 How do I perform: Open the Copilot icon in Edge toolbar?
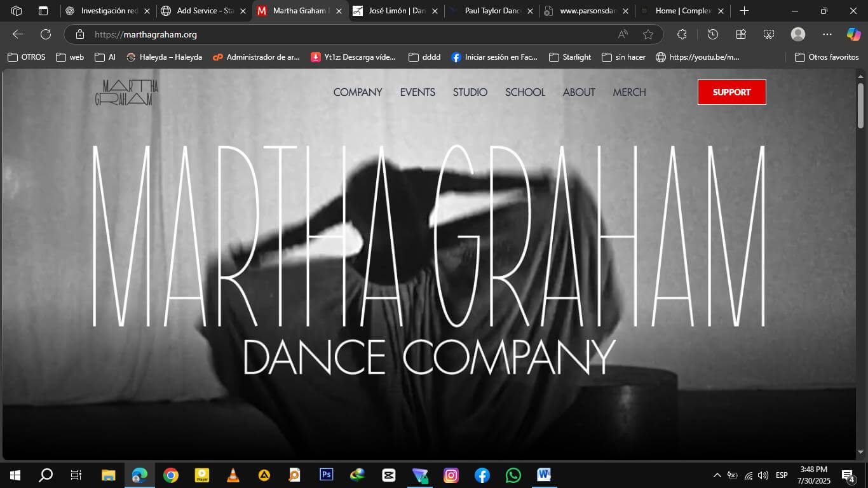(x=853, y=34)
